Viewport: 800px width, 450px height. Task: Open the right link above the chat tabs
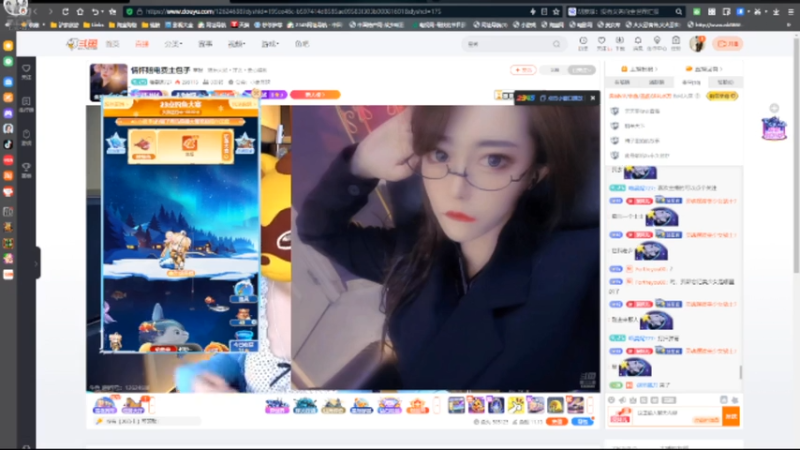click(x=704, y=69)
